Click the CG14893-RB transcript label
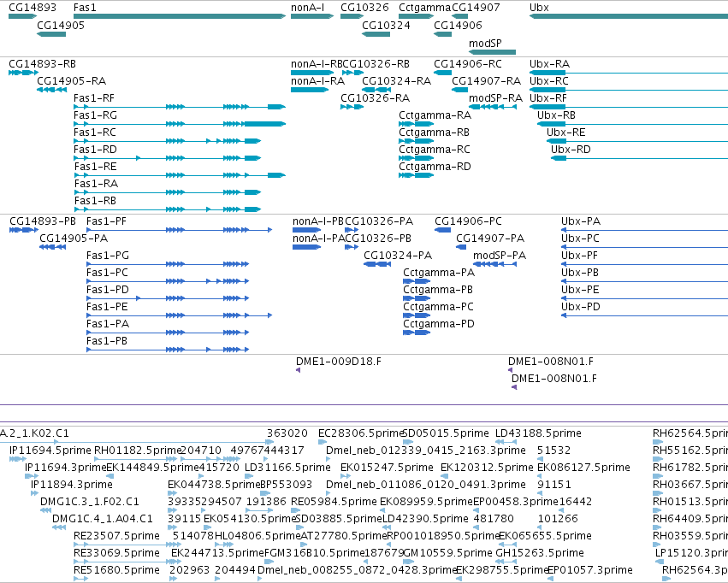 pyautogui.click(x=42, y=63)
